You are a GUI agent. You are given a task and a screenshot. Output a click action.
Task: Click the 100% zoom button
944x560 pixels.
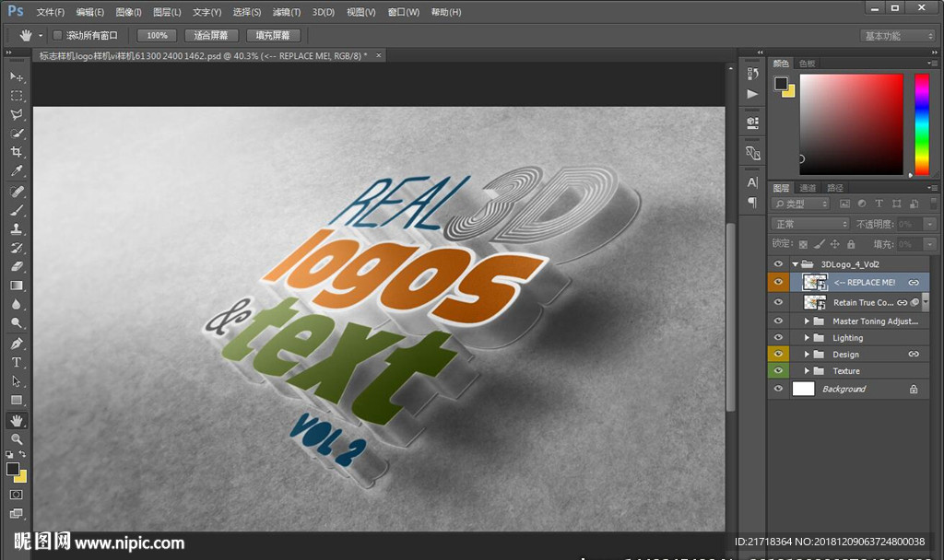tap(157, 36)
